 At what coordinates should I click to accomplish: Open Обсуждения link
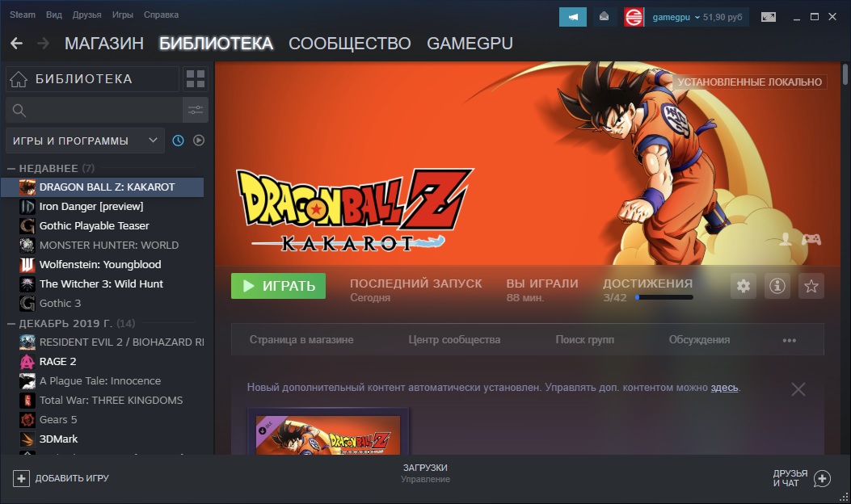click(x=699, y=339)
